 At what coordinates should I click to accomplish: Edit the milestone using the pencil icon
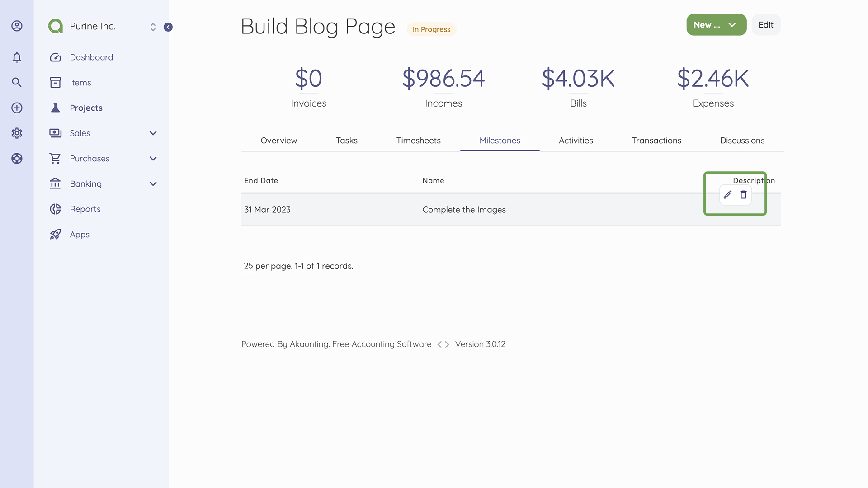click(x=727, y=195)
